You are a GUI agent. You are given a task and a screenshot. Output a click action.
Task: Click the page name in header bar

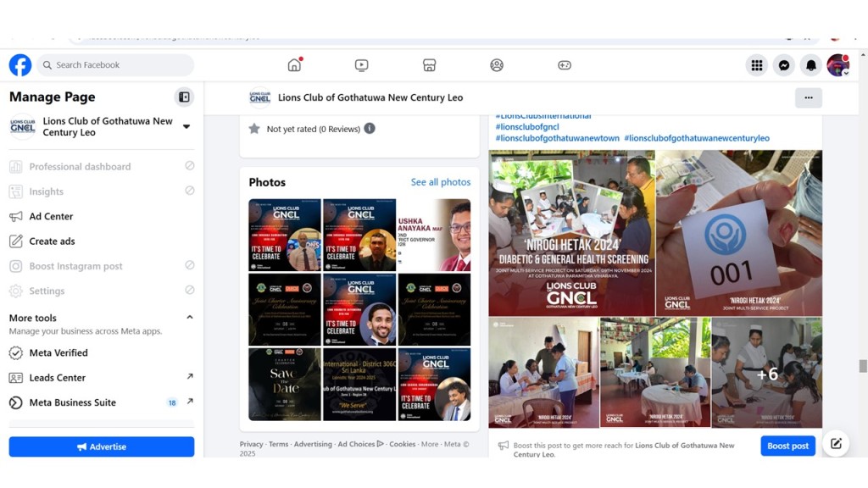[x=370, y=97]
